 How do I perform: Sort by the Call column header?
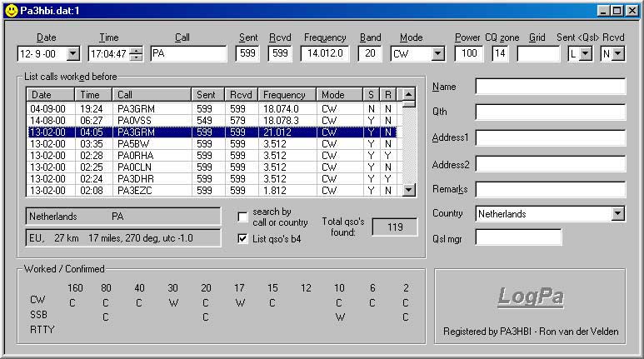click(x=152, y=94)
